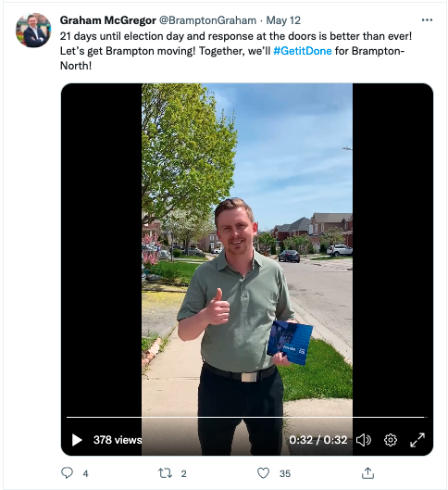448x490 pixels.
Task: Follow the #GetitDone hashtag
Action: 302,51
